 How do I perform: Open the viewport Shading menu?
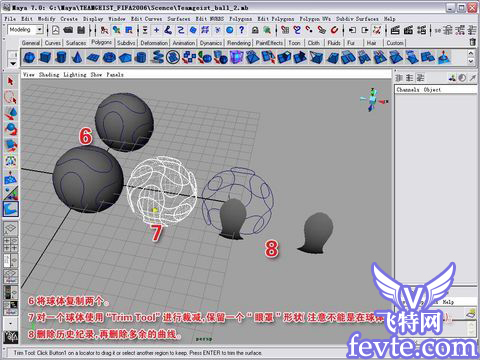(49, 75)
